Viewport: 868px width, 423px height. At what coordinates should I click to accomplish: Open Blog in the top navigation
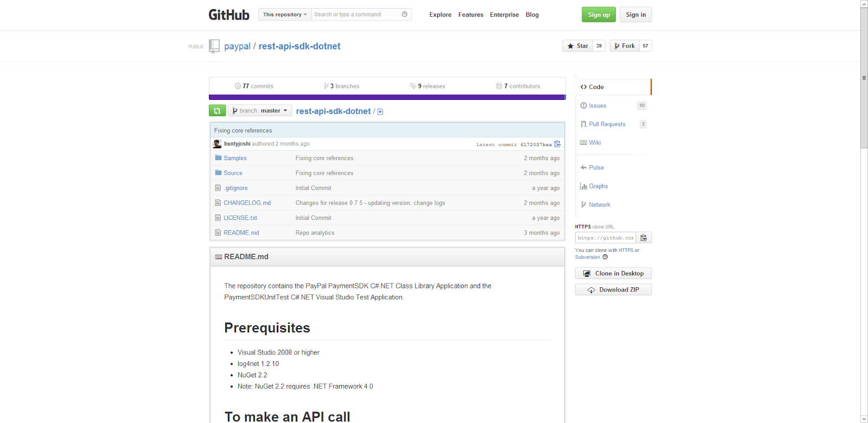coord(532,15)
